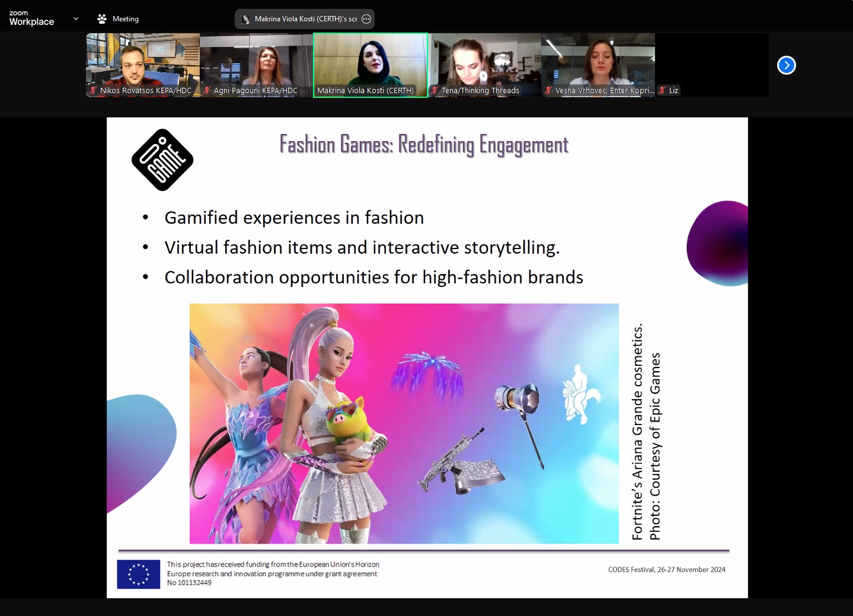Show next participants with the blue arrow

coord(786,65)
